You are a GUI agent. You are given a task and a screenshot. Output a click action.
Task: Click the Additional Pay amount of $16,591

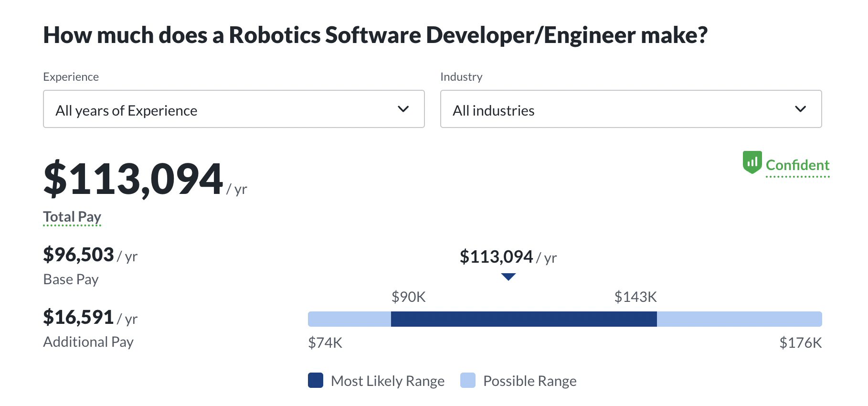(x=79, y=317)
